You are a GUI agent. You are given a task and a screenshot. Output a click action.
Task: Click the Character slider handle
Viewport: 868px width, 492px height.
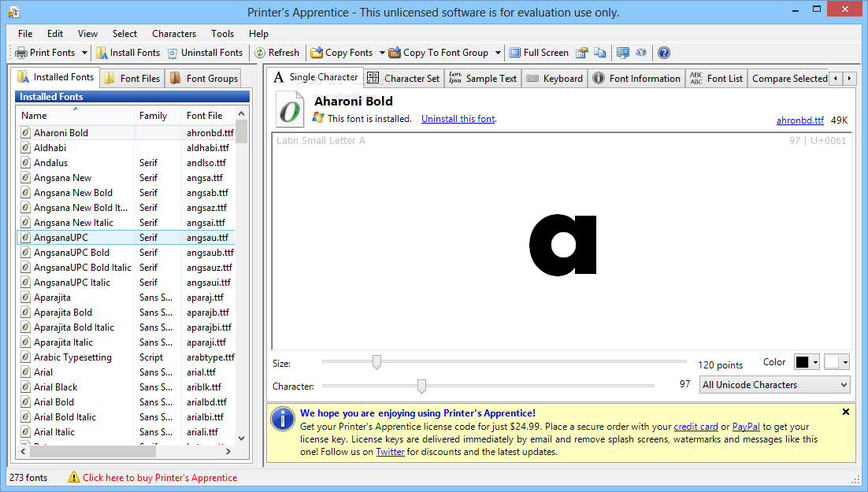coord(422,386)
